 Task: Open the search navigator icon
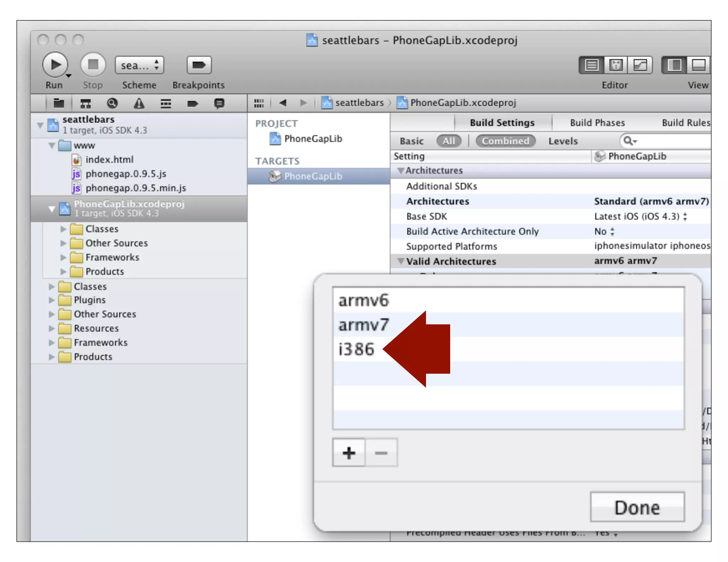[112, 103]
